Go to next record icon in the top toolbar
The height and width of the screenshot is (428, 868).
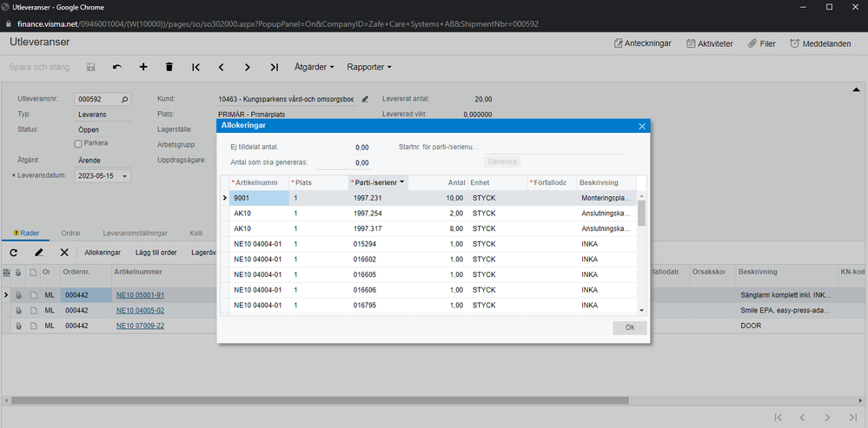(248, 67)
